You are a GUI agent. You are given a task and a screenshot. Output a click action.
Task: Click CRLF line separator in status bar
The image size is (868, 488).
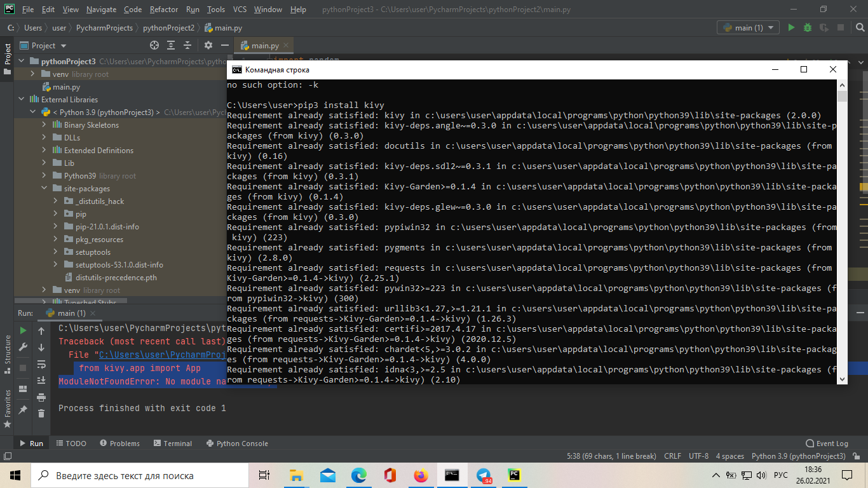(672, 456)
